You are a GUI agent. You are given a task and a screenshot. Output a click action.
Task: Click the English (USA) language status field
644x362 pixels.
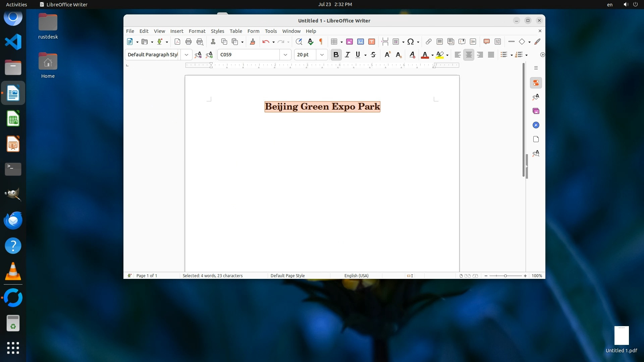356,276
